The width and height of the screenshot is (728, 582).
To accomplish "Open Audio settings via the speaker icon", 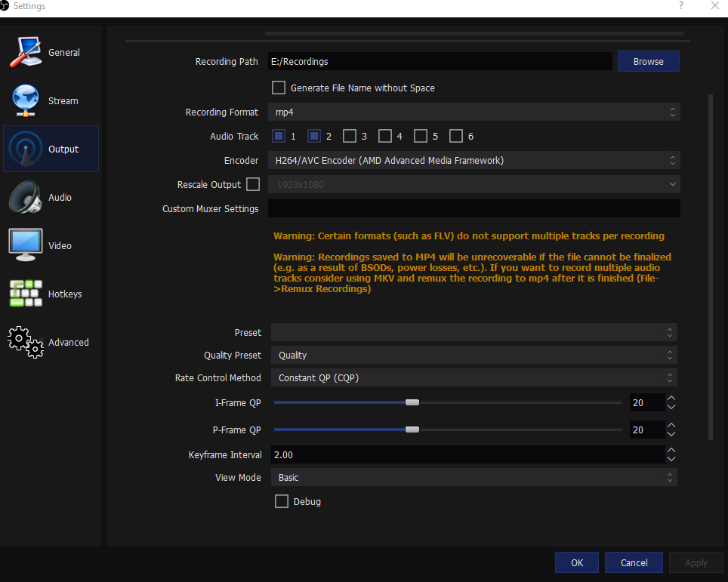I will [26, 197].
